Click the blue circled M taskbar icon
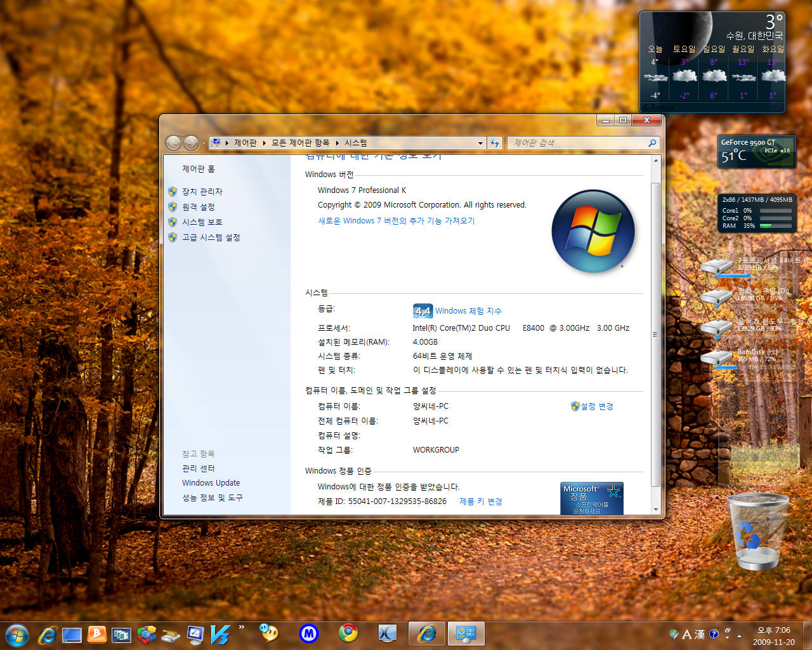812x650 pixels. coord(308,633)
